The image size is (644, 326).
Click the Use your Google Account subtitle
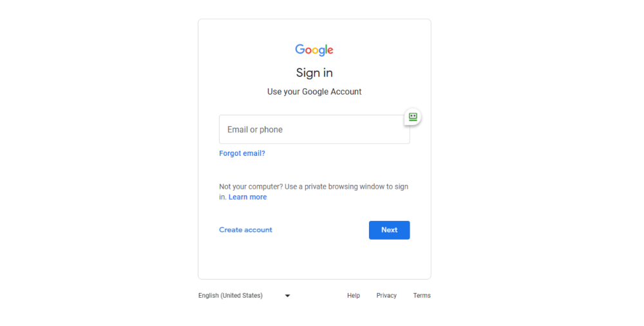(x=314, y=91)
